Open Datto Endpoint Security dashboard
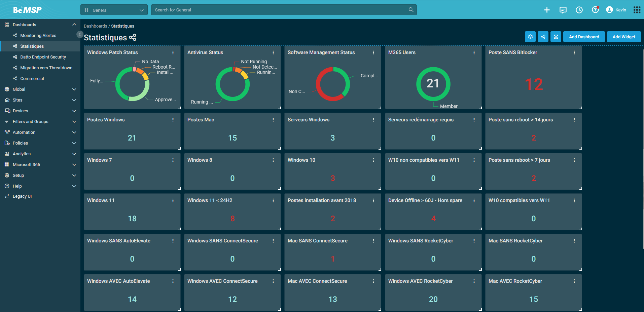The height and width of the screenshot is (312, 644). pos(43,57)
